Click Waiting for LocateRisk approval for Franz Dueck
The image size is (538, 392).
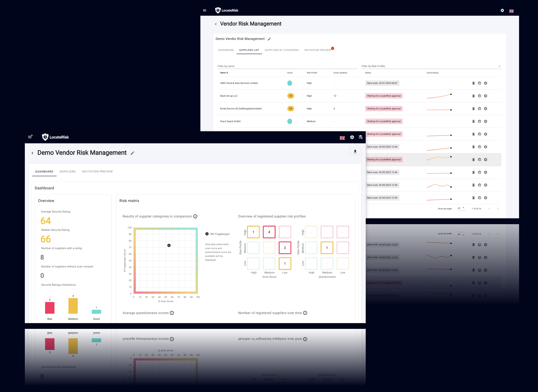384,121
